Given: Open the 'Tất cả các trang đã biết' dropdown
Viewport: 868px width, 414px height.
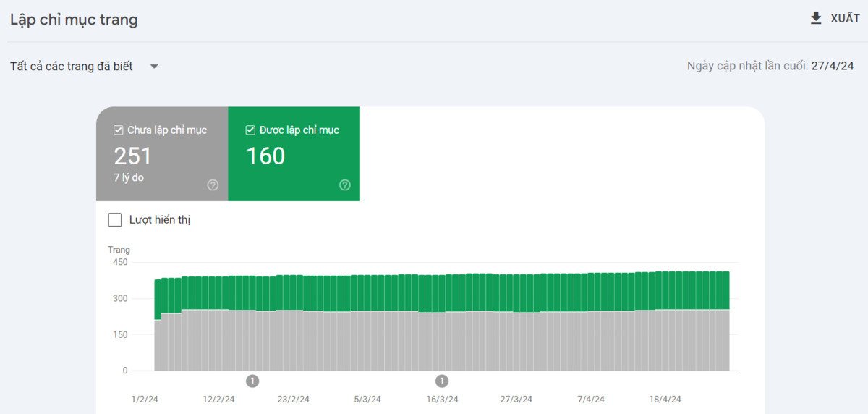Looking at the screenshot, I should tap(72, 67).
